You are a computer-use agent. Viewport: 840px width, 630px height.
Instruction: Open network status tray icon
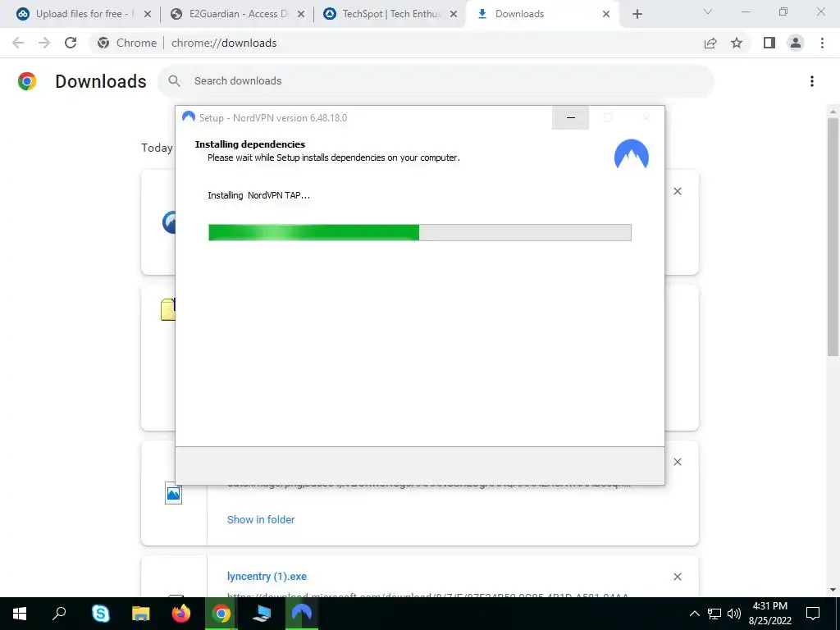tap(714, 614)
